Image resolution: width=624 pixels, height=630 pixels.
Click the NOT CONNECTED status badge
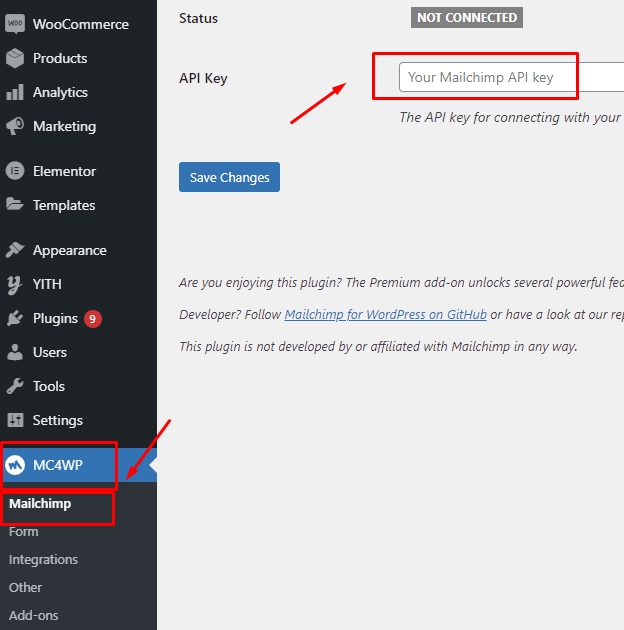click(x=466, y=17)
